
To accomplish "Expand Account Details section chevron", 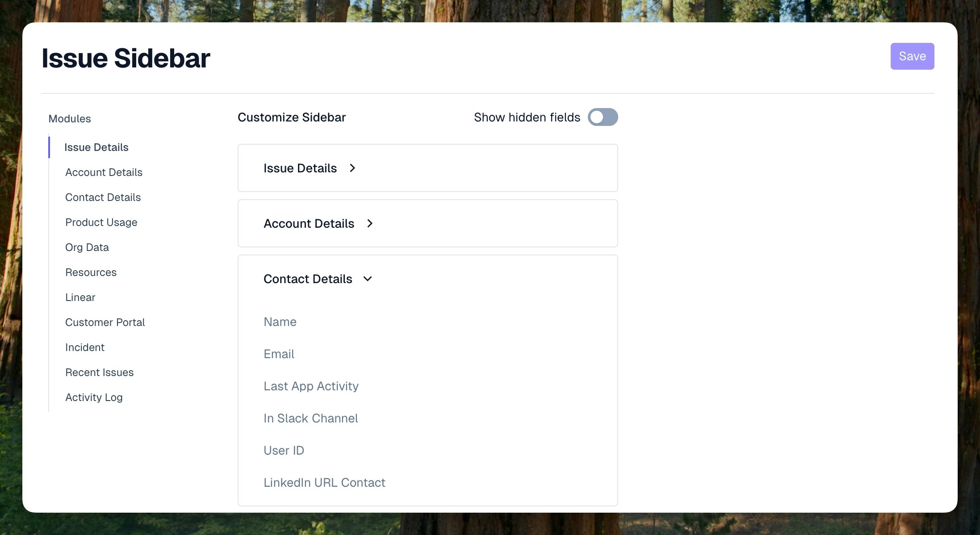I will [369, 224].
